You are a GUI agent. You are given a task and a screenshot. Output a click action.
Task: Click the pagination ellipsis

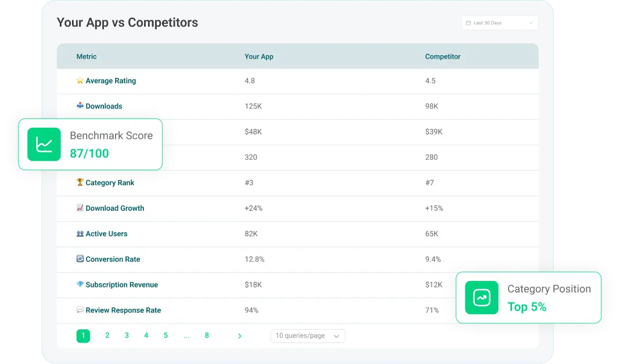click(186, 336)
